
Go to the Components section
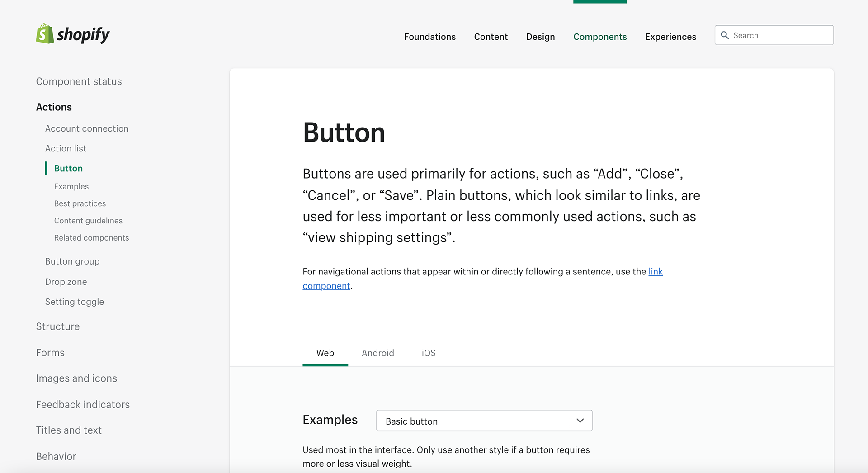[600, 37]
